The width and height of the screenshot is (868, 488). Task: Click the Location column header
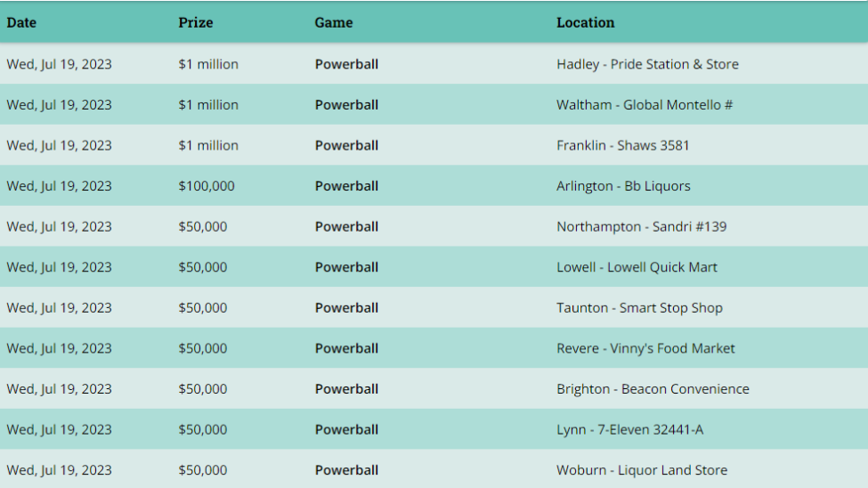(586, 23)
